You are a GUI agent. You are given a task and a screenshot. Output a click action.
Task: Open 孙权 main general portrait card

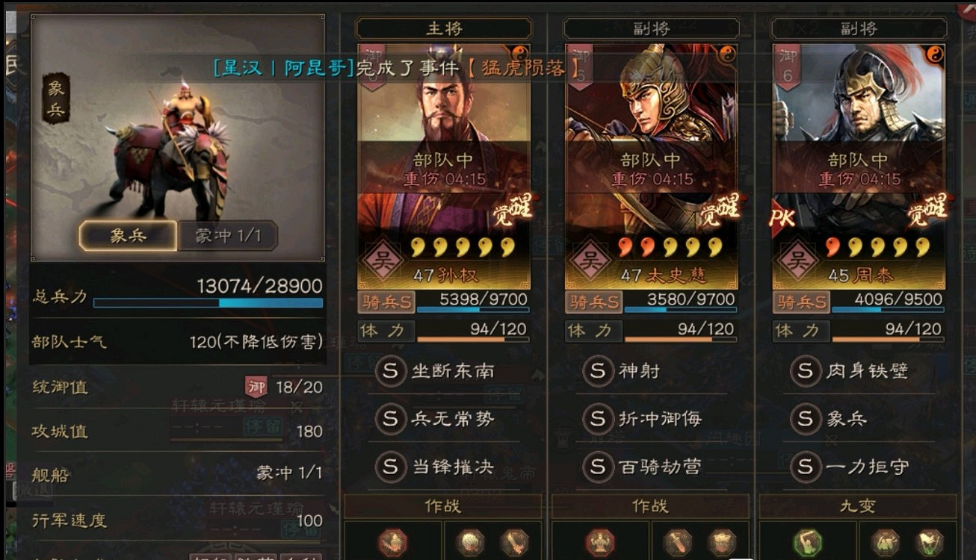(x=444, y=166)
